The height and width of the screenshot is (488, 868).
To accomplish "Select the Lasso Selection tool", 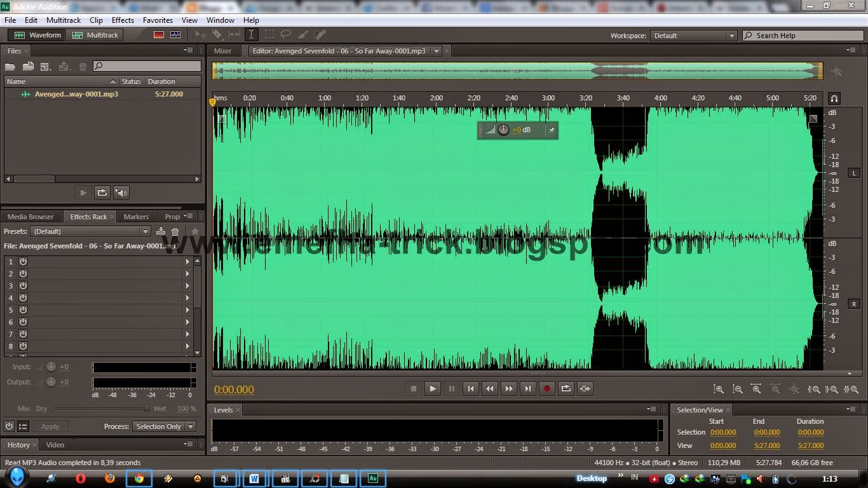I will click(286, 35).
